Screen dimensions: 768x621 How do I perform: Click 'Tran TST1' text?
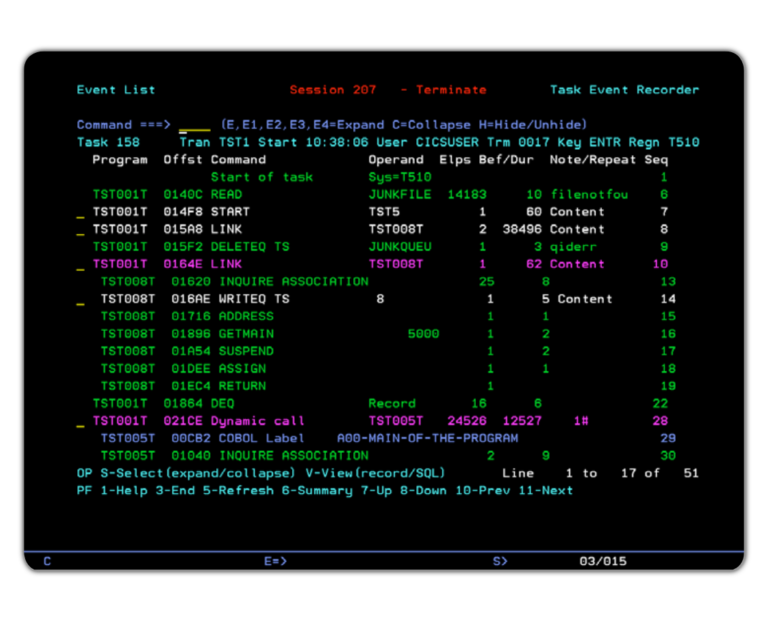click(215, 143)
